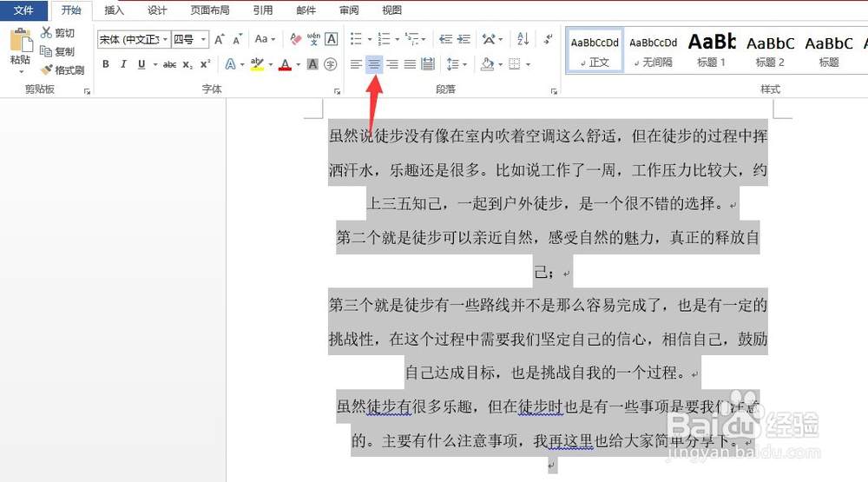Justify the selected paragraphs
This screenshot has height=482, width=868.
pyautogui.click(x=410, y=65)
